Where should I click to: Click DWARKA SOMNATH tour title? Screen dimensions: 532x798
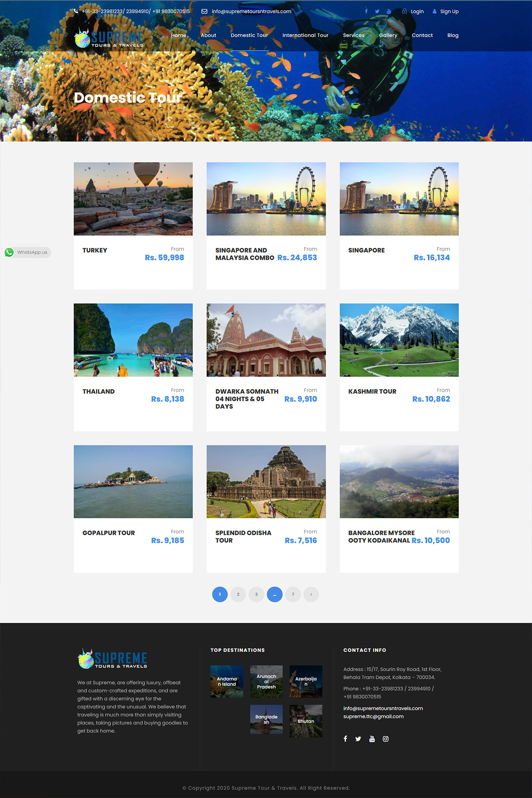tap(247, 399)
